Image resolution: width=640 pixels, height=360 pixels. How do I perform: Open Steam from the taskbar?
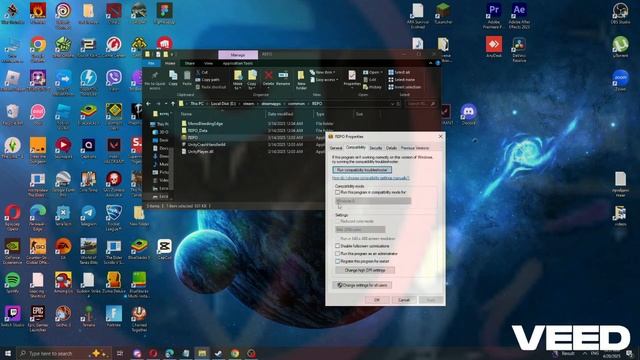click(x=218, y=353)
